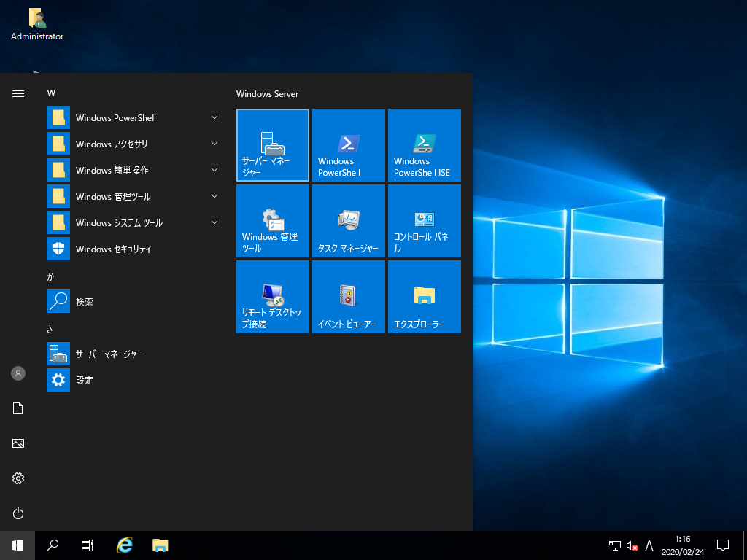Click the 設定 label in the app list
The width and height of the screenshot is (747, 560).
85,380
